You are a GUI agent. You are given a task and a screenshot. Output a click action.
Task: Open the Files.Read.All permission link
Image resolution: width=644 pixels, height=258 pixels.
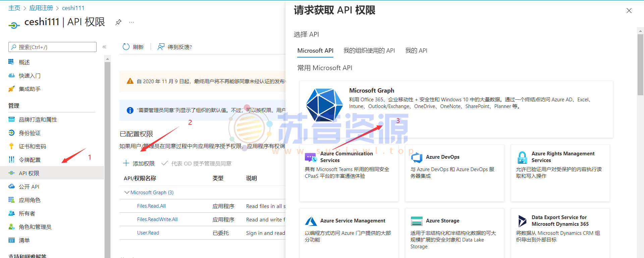[151, 206]
